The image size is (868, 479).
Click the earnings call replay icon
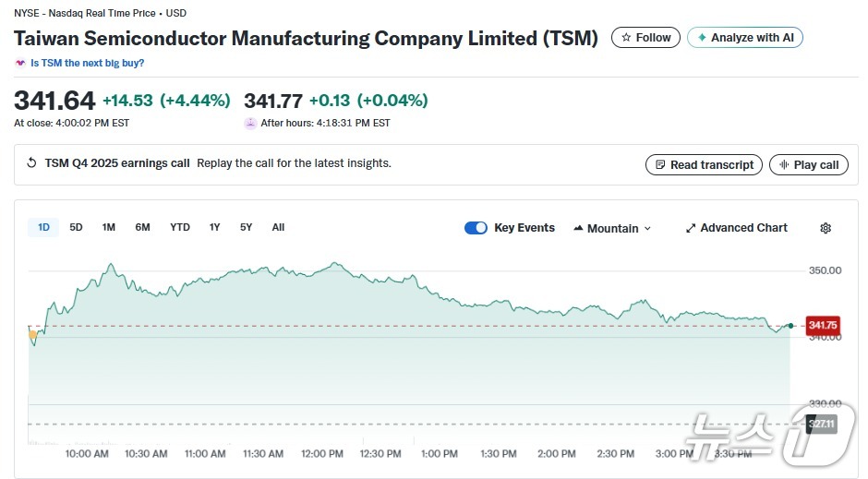pyautogui.click(x=32, y=163)
